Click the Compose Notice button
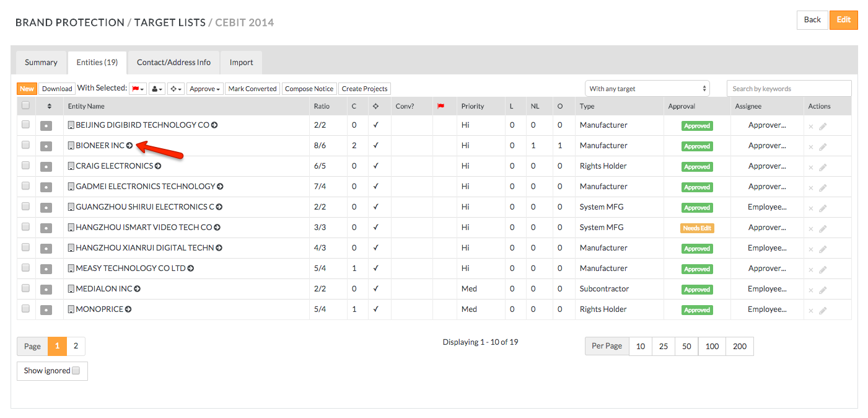The image size is (868, 418). click(309, 88)
